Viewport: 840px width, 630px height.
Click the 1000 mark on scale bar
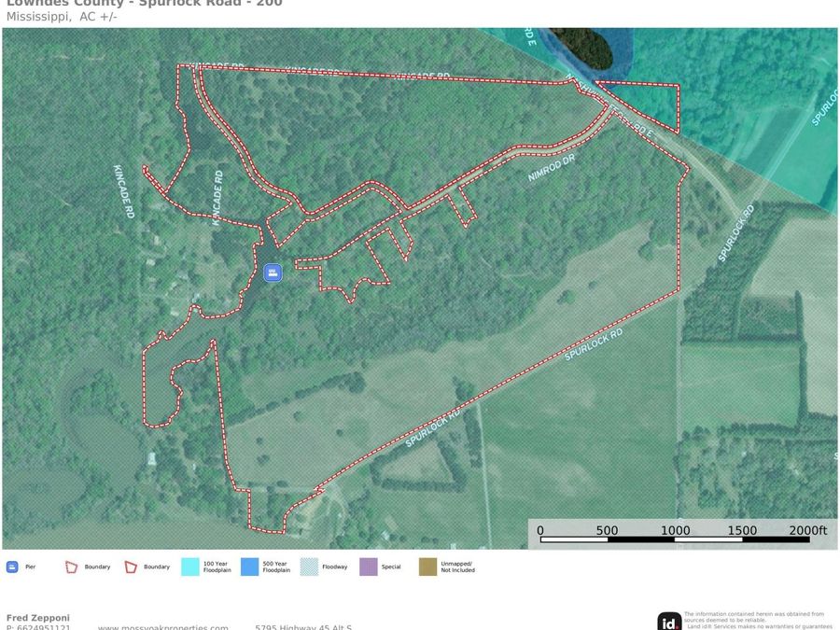tap(675, 530)
